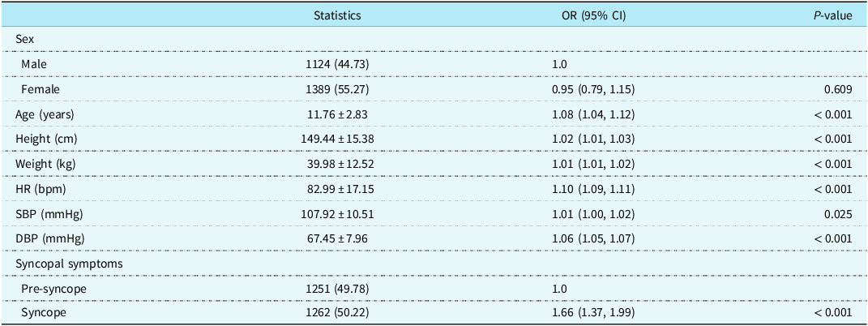
Task: Select the Weight (kg) row label
Action: [48, 164]
